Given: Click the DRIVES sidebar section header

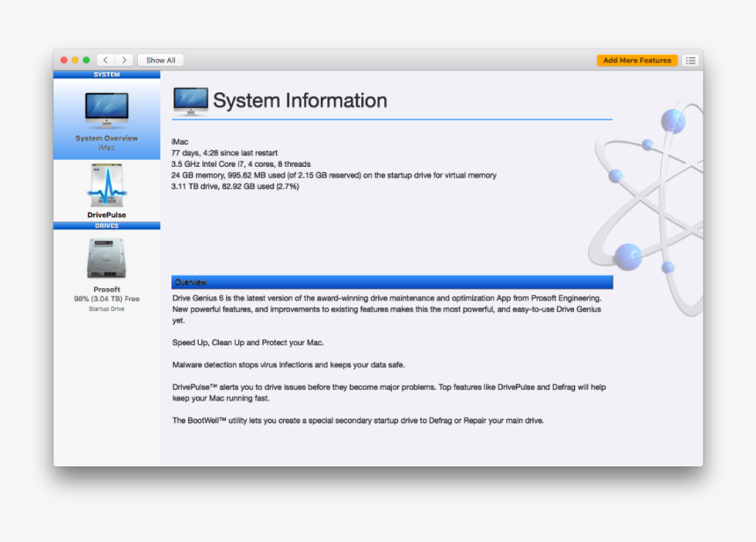Looking at the screenshot, I should pos(106,226).
